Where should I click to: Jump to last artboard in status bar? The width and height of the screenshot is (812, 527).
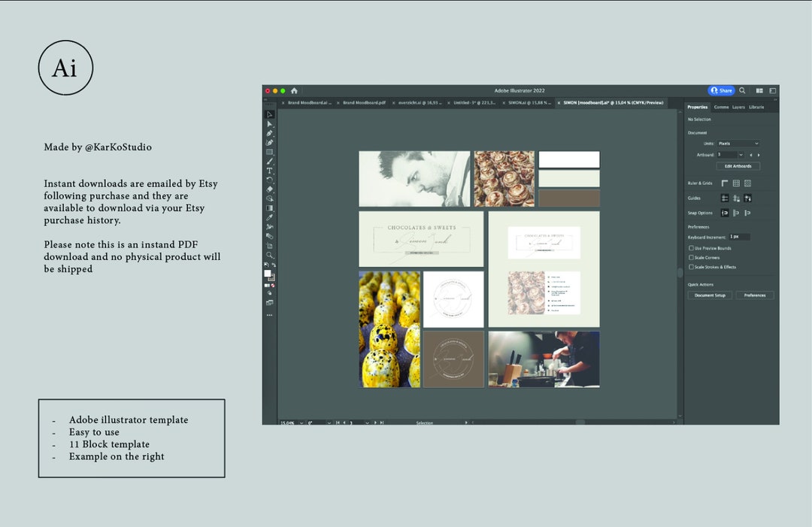coord(382,423)
